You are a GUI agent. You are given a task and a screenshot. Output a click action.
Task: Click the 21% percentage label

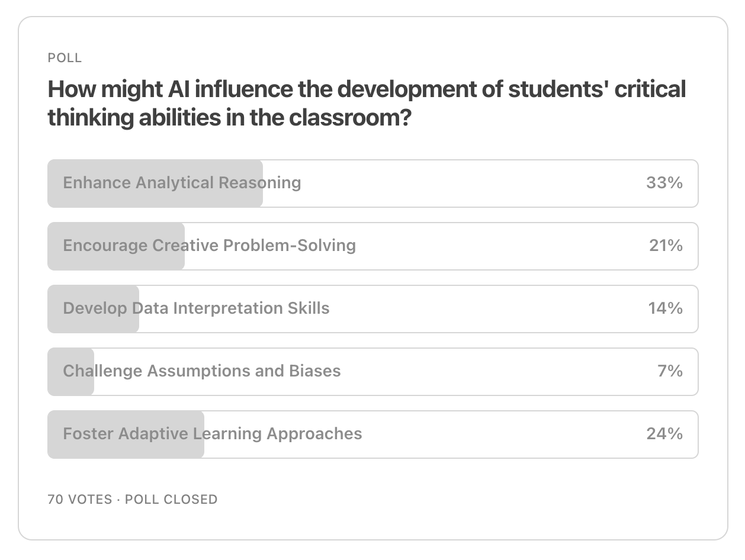[664, 246]
